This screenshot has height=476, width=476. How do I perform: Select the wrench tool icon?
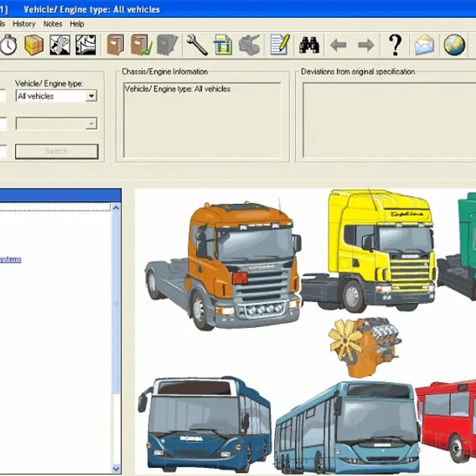(x=197, y=45)
